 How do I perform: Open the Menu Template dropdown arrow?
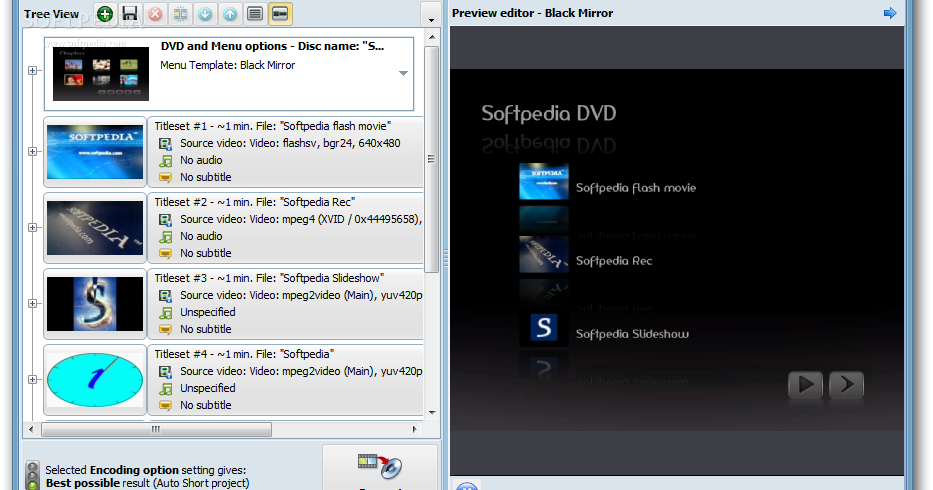click(x=403, y=73)
